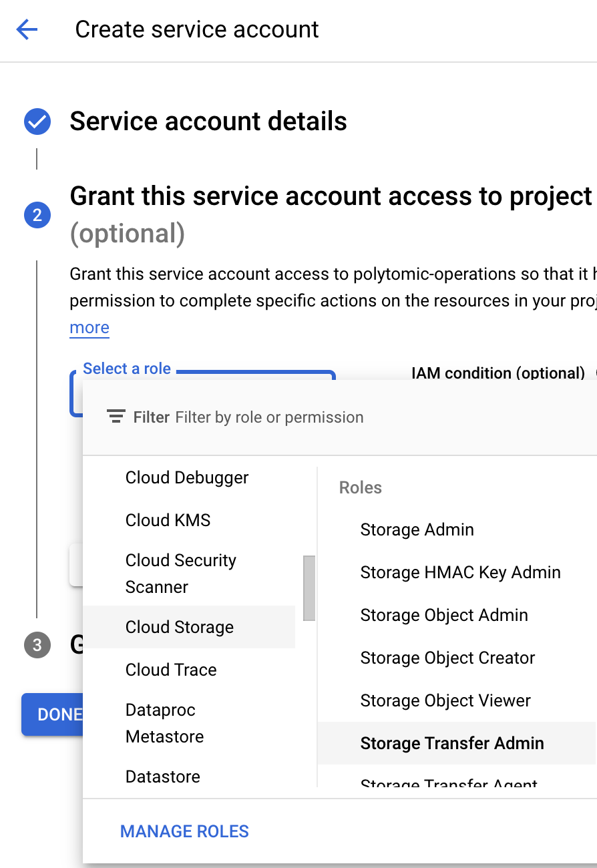
Task: Click the MANAGE ROLES link
Action: (184, 831)
